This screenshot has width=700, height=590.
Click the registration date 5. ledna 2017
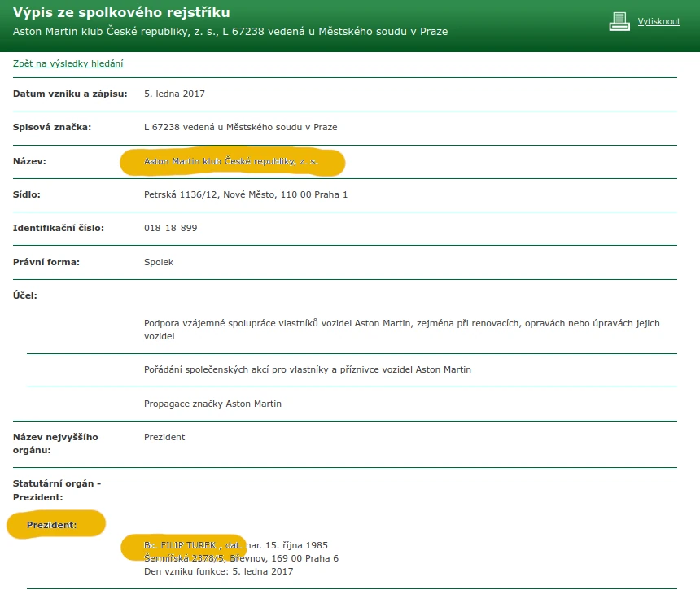click(x=174, y=94)
